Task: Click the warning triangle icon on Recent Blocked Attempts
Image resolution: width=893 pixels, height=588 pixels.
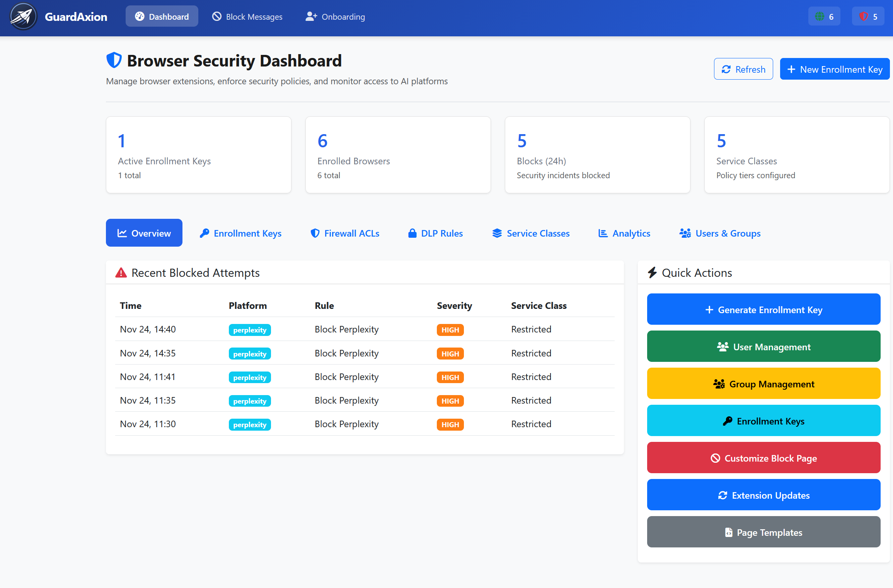Action: point(121,273)
